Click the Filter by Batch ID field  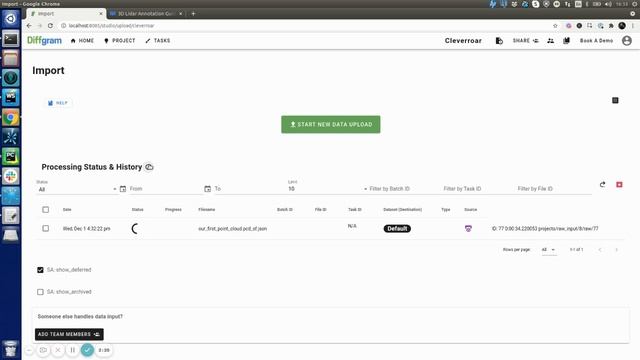404,189
